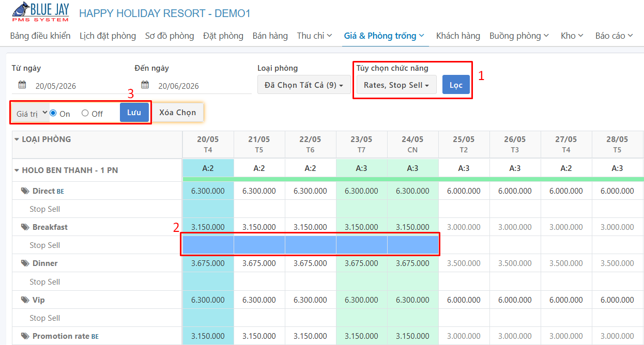Click the HAPPY HOLIDAY RESORT - DEMO1 title
Screen dimensions: 644x345
(165, 13)
